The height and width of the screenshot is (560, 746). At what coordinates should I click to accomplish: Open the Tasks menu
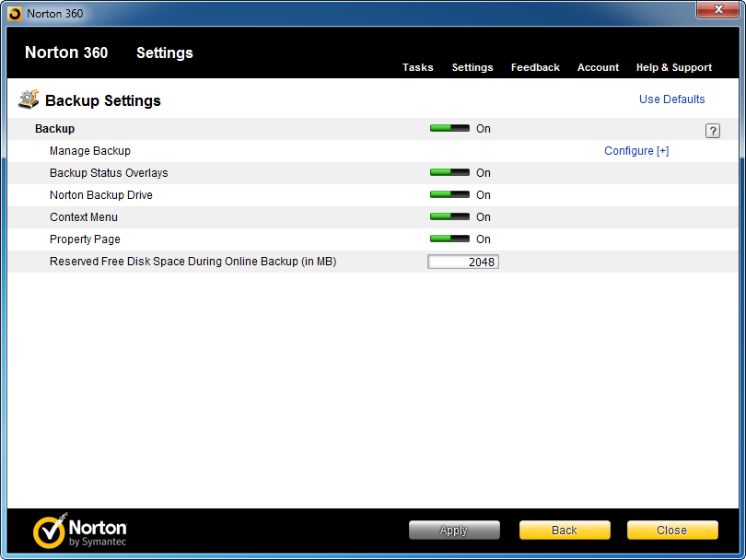pyautogui.click(x=418, y=67)
